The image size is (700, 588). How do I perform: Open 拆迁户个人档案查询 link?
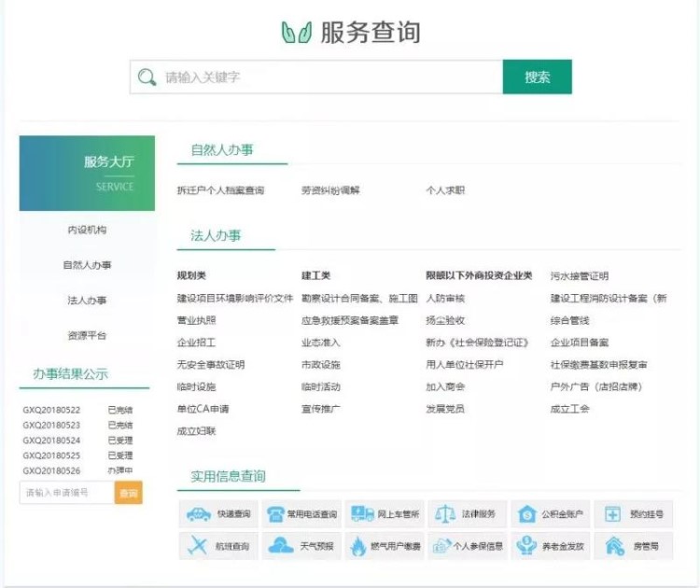tap(220, 190)
